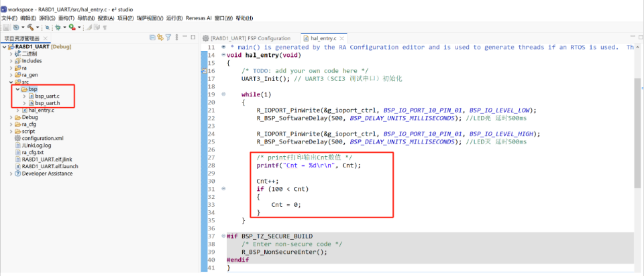The image size is (644, 276).
Task: Open project explorer view menu (three dots)
Action: click(176, 38)
